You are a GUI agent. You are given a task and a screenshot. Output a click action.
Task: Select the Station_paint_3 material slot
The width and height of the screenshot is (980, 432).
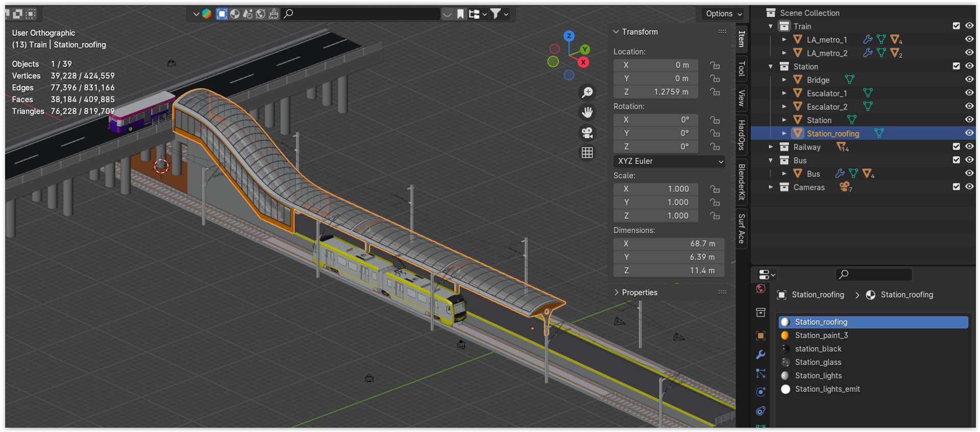(x=872, y=335)
